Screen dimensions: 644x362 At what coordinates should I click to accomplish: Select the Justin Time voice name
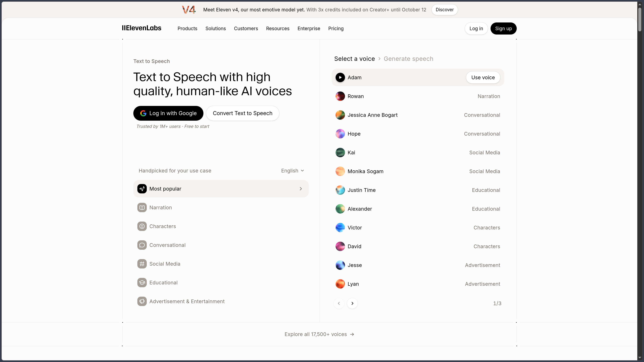tap(361, 190)
